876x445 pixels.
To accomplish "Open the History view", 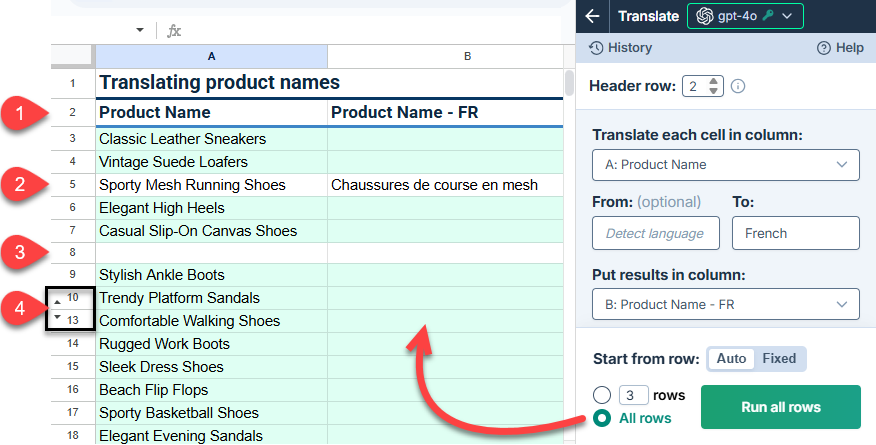I will coord(620,48).
